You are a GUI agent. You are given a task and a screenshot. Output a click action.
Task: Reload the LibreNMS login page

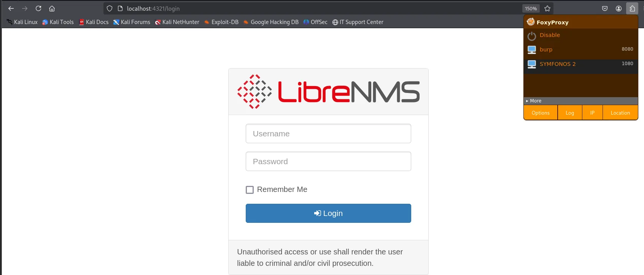click(x=38, y=8)
